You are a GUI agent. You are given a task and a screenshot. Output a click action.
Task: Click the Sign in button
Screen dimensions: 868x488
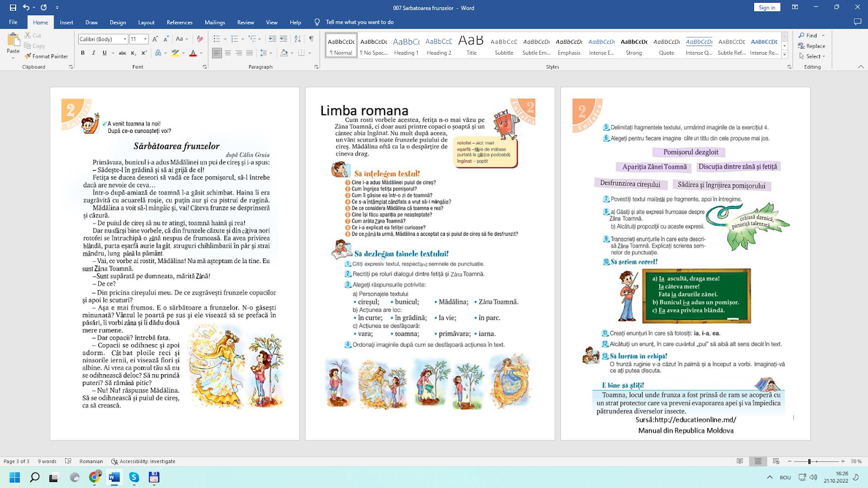click(767, 8)
